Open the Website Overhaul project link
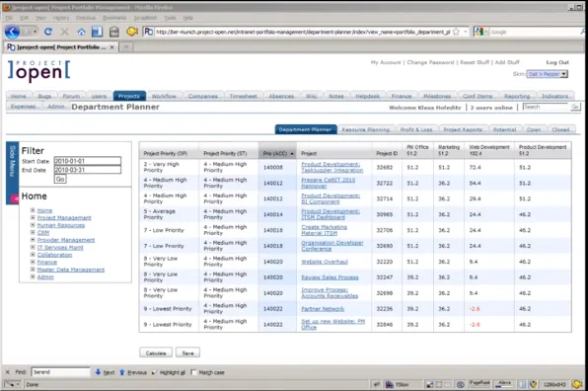Image resolution: width=588 pixels, height=391 pixels. (x=325, y=262)
